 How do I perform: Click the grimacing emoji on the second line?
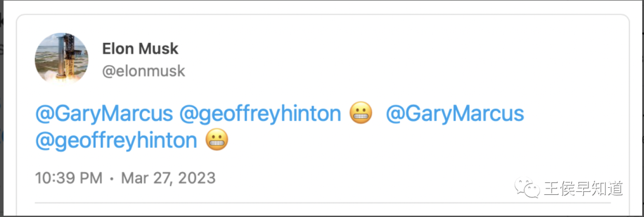point(216,139)
